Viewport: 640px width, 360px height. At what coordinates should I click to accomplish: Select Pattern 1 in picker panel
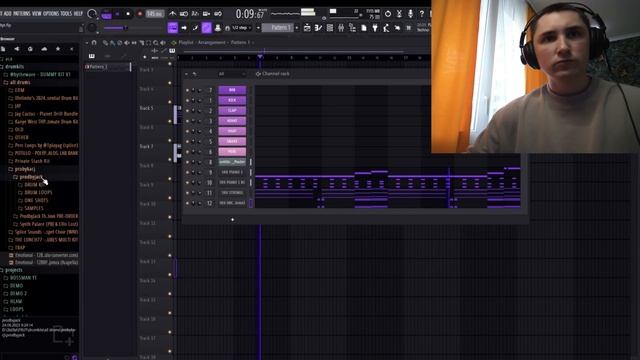pyautogui.click(x=108, y=67)
